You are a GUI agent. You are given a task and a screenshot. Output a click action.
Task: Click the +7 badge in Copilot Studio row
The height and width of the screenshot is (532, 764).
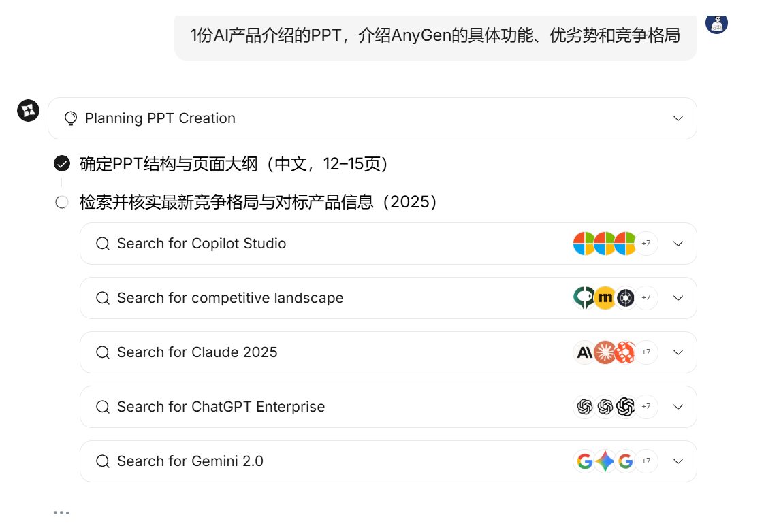(646, 244)
